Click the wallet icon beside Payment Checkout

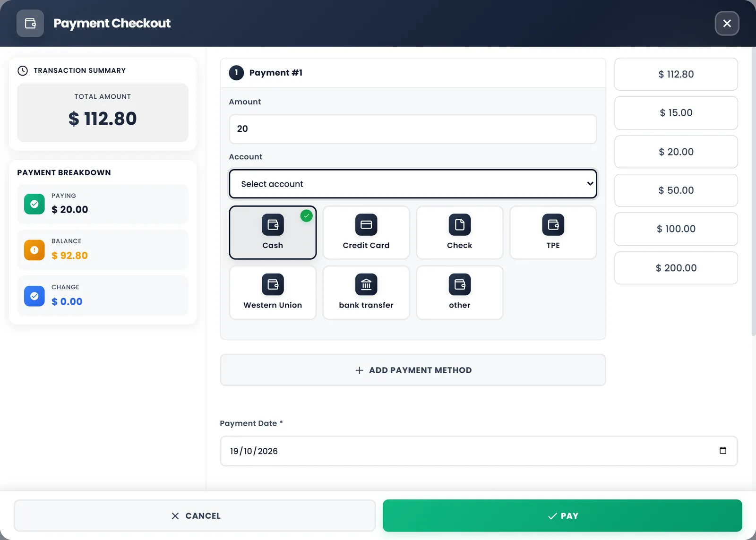click(30, 23)
